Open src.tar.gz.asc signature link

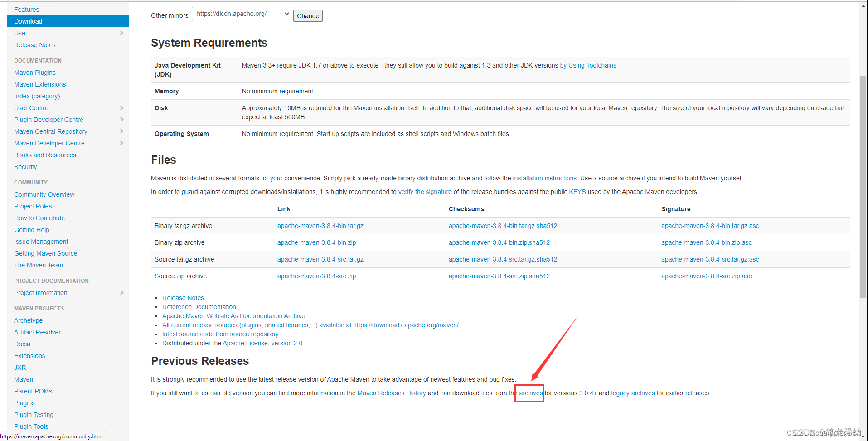point(710,259)
